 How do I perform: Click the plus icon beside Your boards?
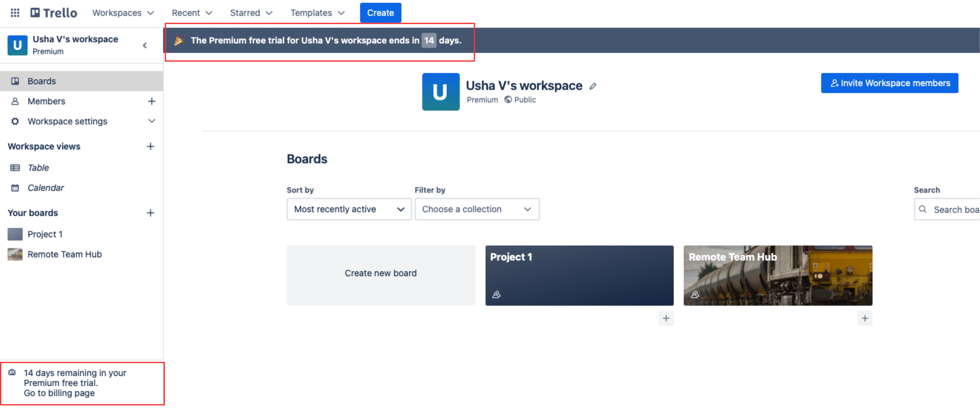tap(150, 213)
